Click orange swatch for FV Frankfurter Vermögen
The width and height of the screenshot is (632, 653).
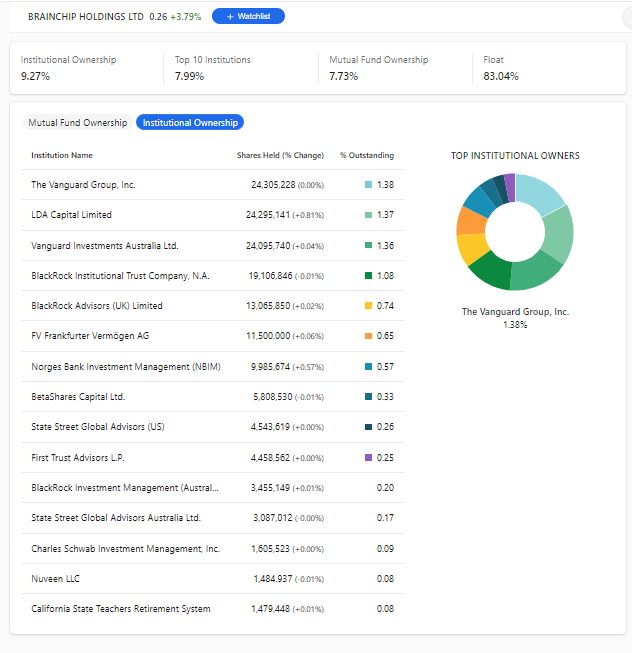368,336
